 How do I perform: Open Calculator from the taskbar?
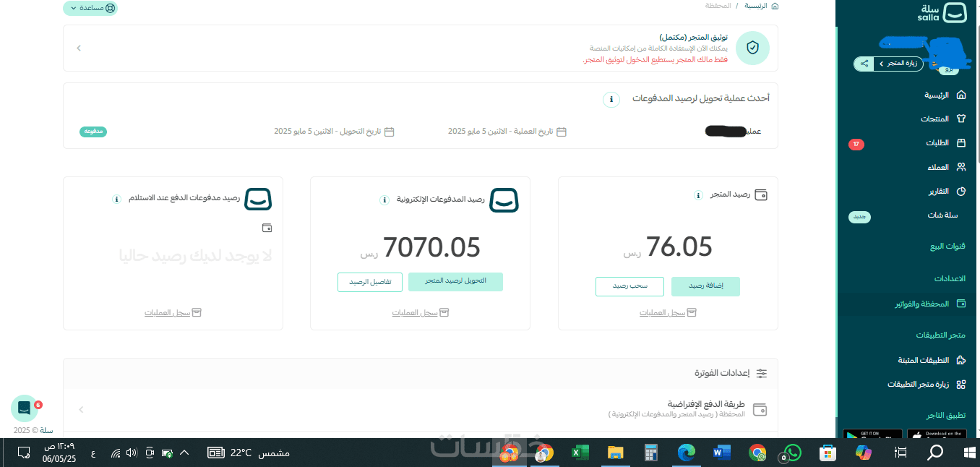651,453
